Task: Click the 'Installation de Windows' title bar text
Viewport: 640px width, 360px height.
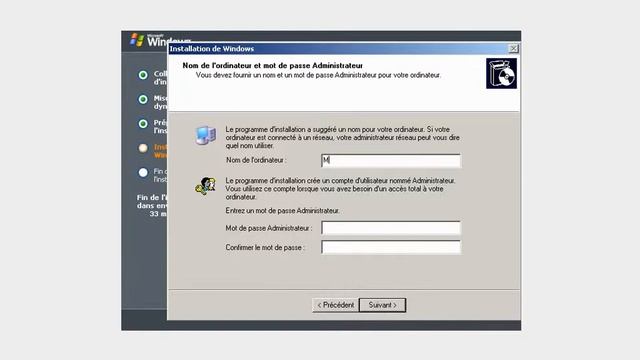Action: pyautogui.click(x=212, y=49)
